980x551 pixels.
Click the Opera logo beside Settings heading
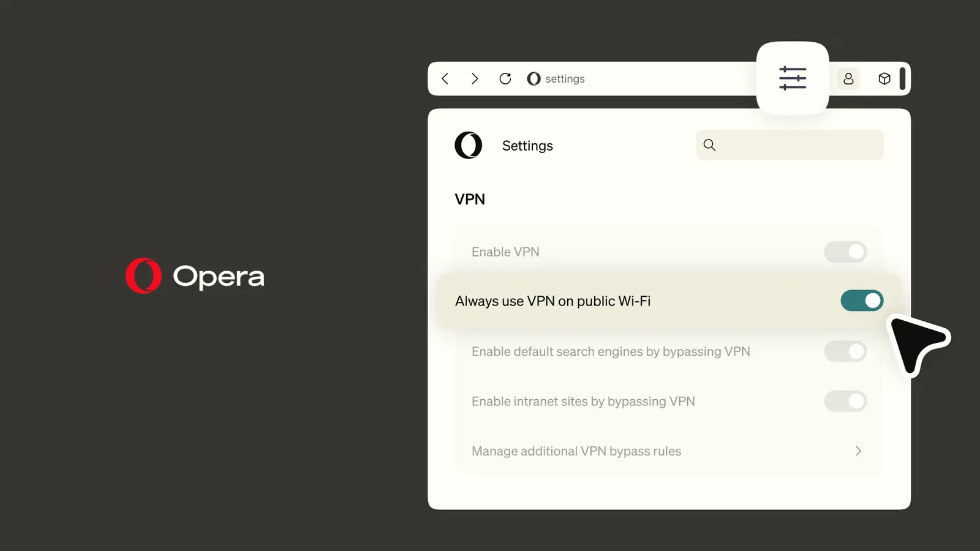(469, 145)
